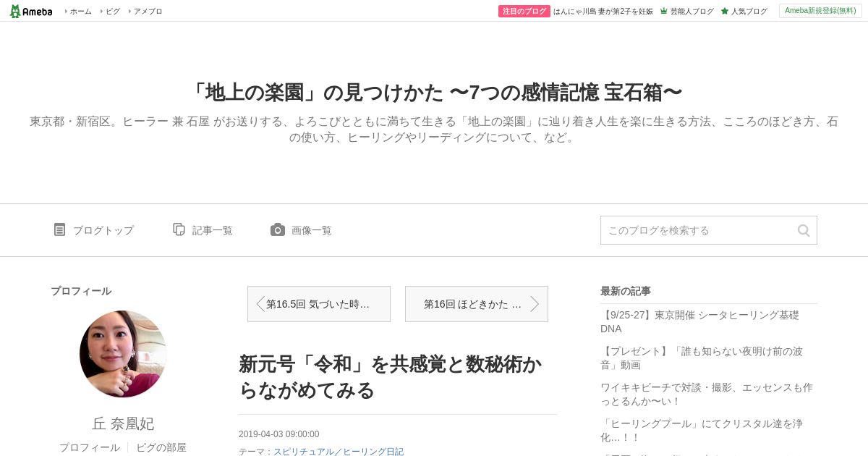Open the ピグの部屋 link
The image size is (868, 456).
[x=161, y=447]
